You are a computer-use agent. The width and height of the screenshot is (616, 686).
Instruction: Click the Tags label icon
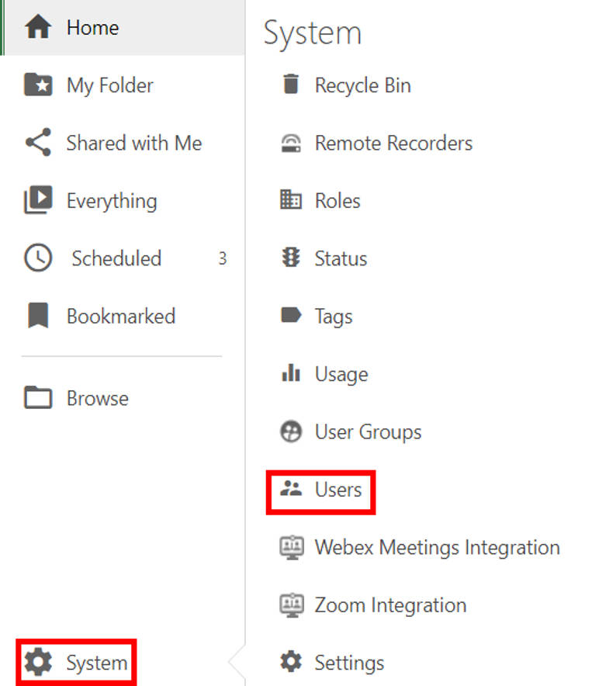[x=291, y=316]
